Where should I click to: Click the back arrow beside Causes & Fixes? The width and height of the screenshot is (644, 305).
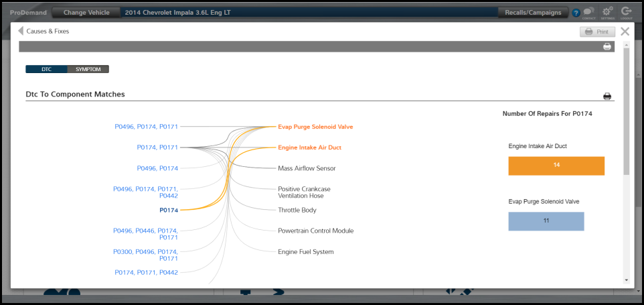click(x=21, y=31)
